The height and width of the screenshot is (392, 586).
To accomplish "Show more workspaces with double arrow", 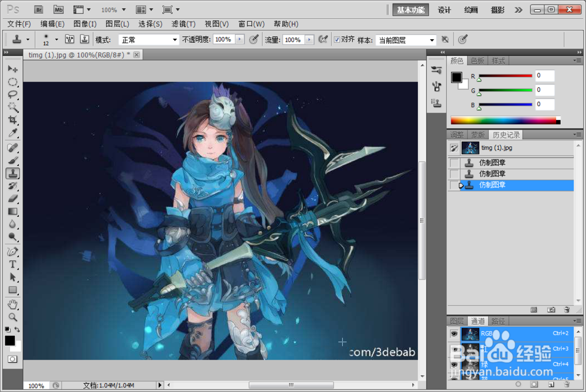I will pos(519,10).
